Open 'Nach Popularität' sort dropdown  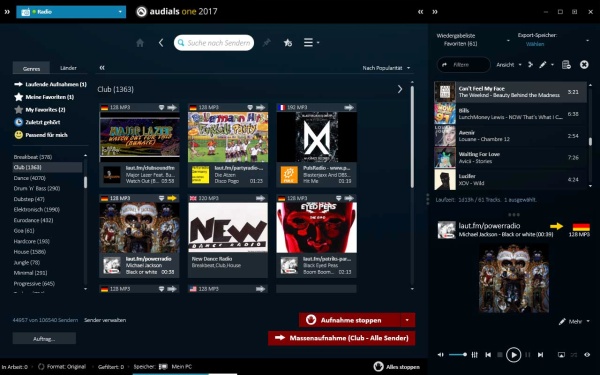tap(386, 68)
